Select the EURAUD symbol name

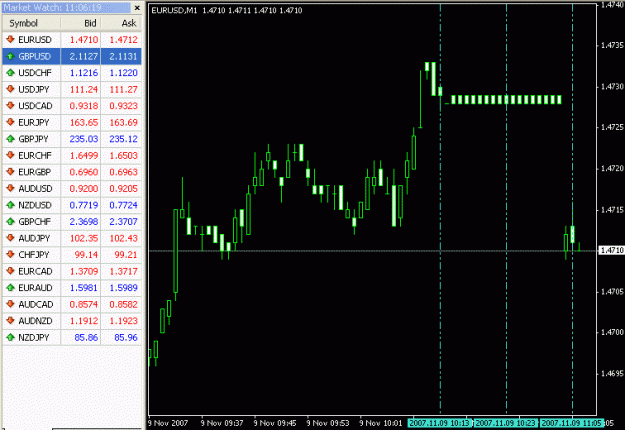click(35, 288)
